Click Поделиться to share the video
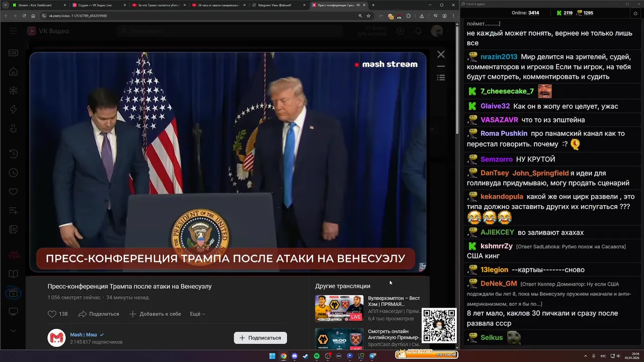This screenshot has height=362, width=644. 99,314
